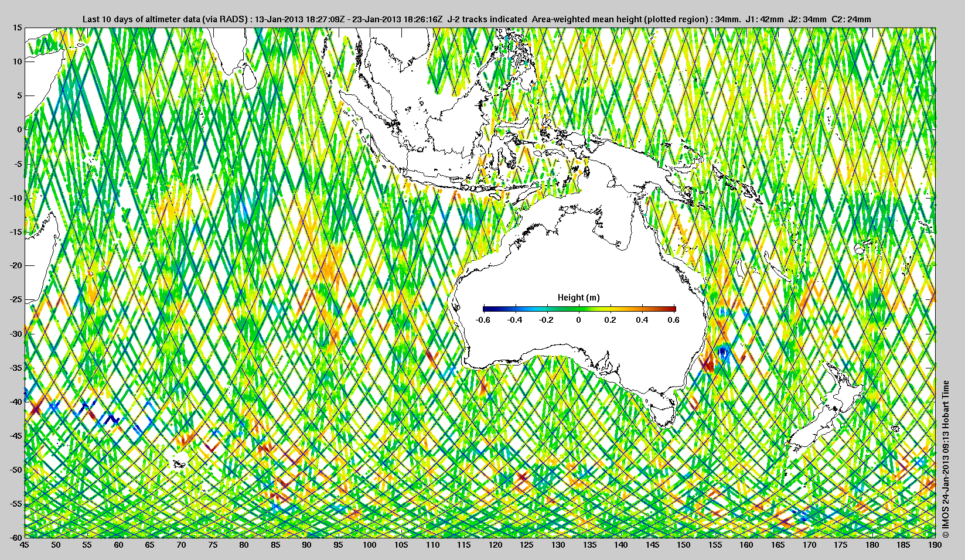Click the Height (m) colorbar gradient
965x560 pixels.
pos(579,309)
